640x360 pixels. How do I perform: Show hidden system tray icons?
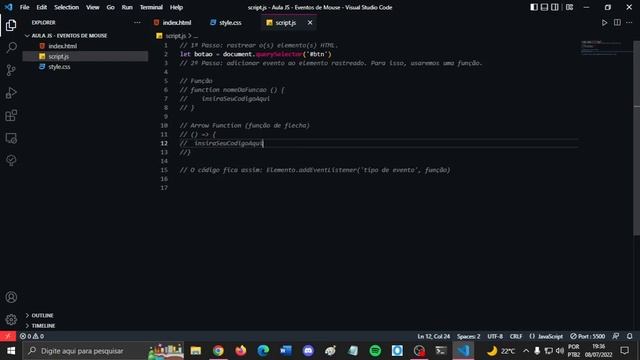coord(526,351)
